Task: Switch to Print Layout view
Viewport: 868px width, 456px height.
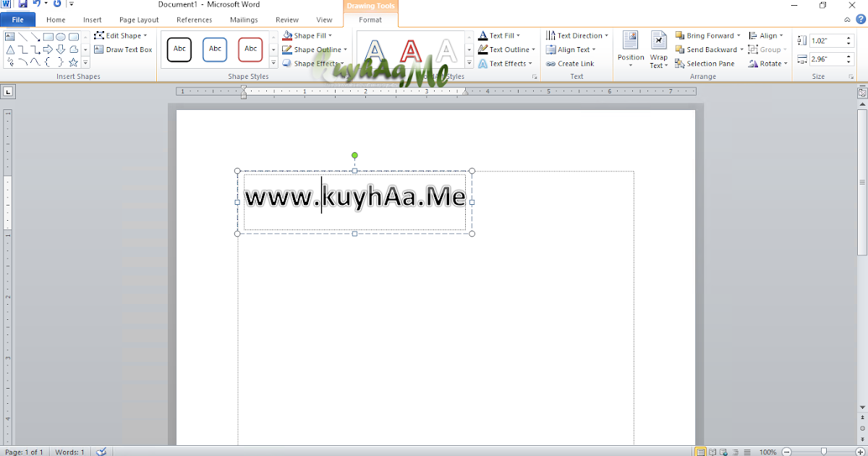Action: coord(700,452)
